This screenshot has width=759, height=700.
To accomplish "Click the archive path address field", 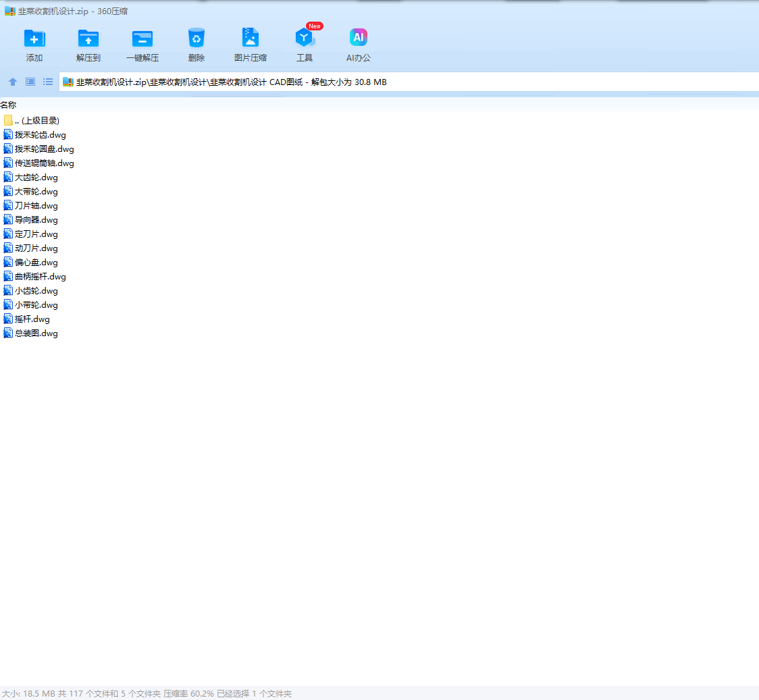I will coord(409,82).
